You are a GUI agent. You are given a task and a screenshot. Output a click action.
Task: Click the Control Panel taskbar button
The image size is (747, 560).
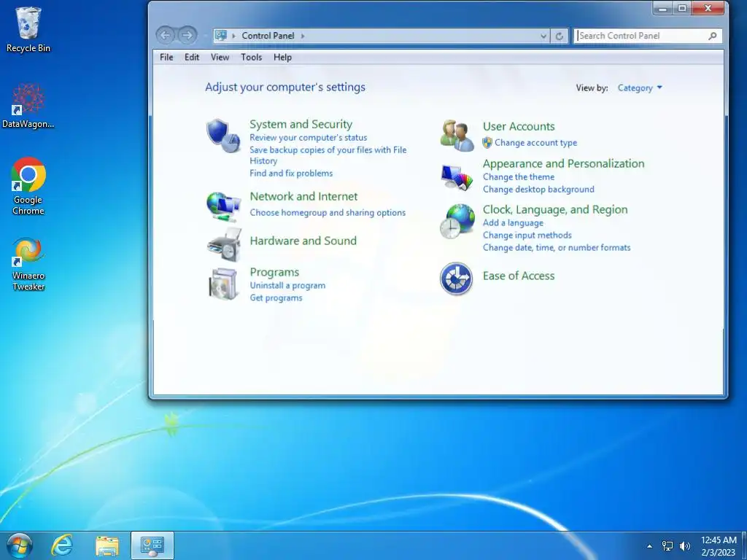pyautogui.click(x=152, y=545)
